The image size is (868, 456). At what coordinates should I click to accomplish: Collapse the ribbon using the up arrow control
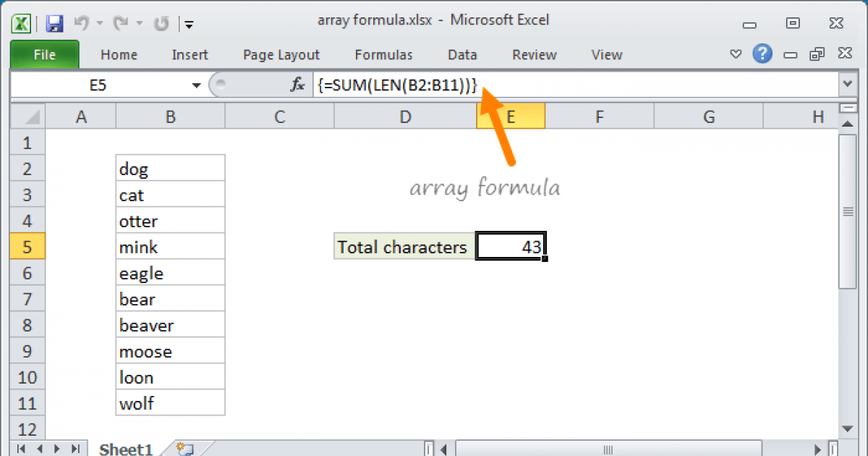point(736,54)
